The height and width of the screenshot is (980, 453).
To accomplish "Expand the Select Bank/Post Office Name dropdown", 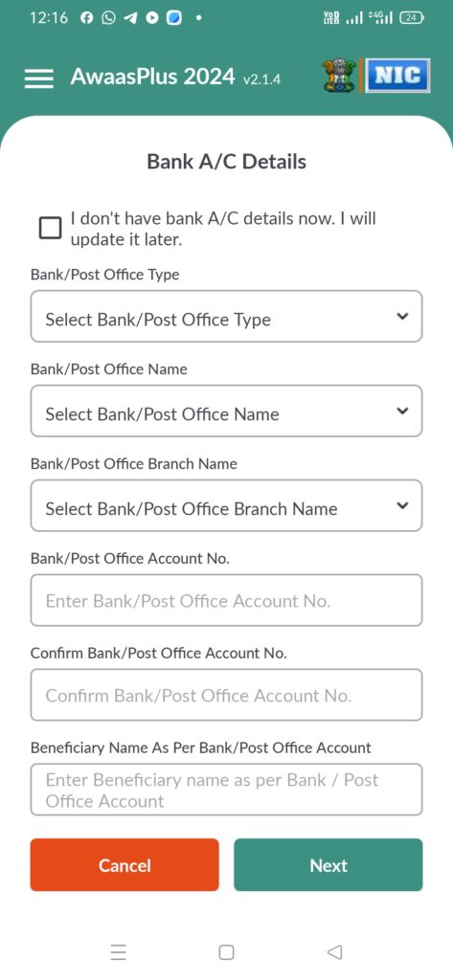I will [226, 411].
